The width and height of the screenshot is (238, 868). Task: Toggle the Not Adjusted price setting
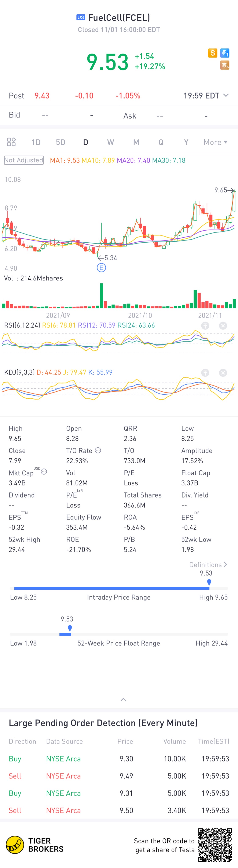tap(24, 160)
